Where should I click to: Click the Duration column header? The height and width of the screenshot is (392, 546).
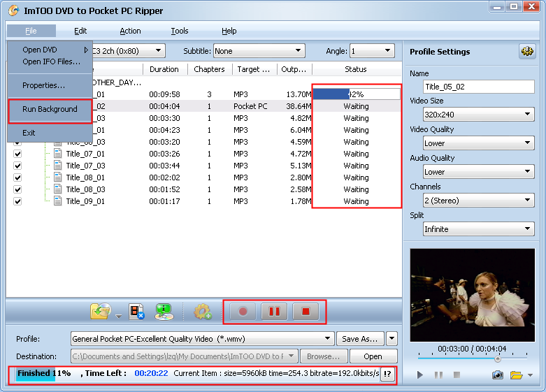pos(164,69)
